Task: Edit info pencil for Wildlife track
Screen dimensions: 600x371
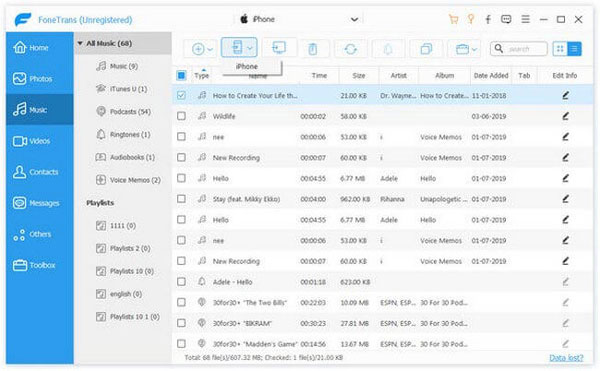Action: [565, 116]
